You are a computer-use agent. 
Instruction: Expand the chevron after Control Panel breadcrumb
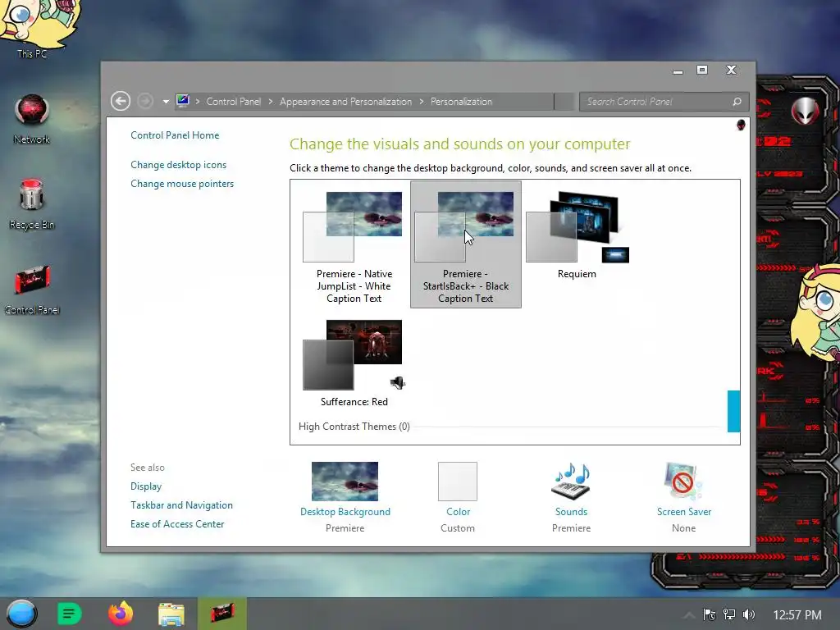point(271,101)
